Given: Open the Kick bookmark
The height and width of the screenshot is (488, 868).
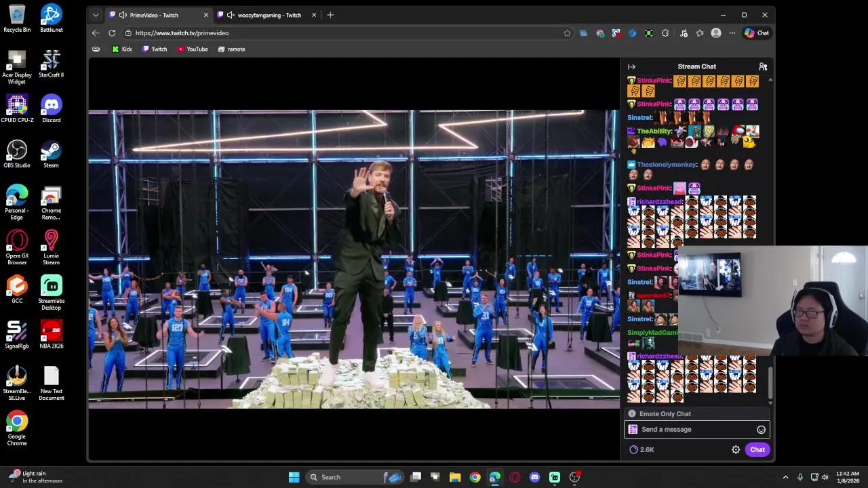Looking at the screenshot, I should point(122,49).
